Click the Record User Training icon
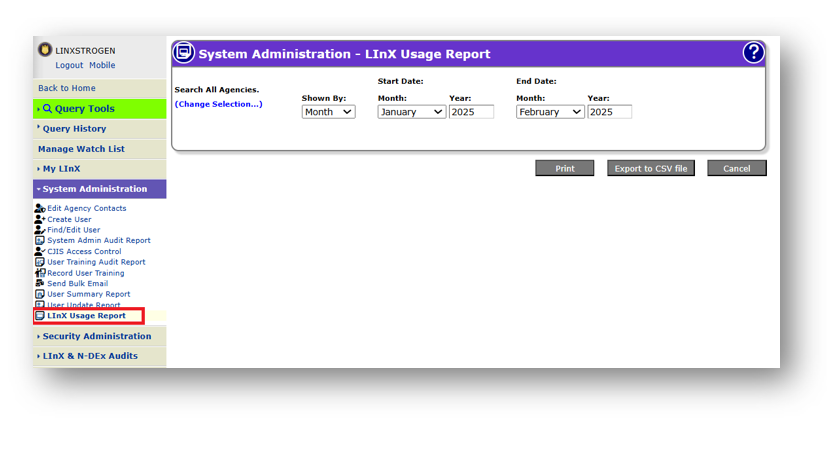This screenshot has width=827, height=450. coord(40,273)
